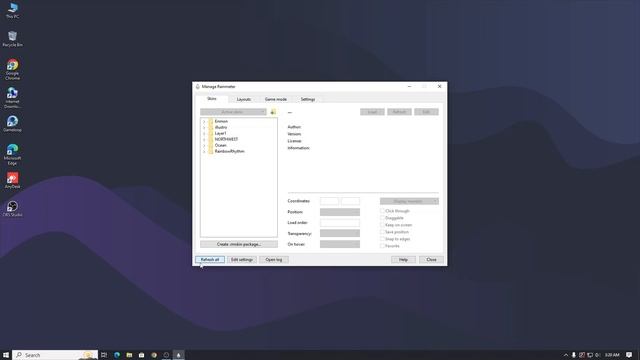Switch to the Skins tab
Image resolution: width=640 pixels, height=360 pixels.
click(211, 99)
